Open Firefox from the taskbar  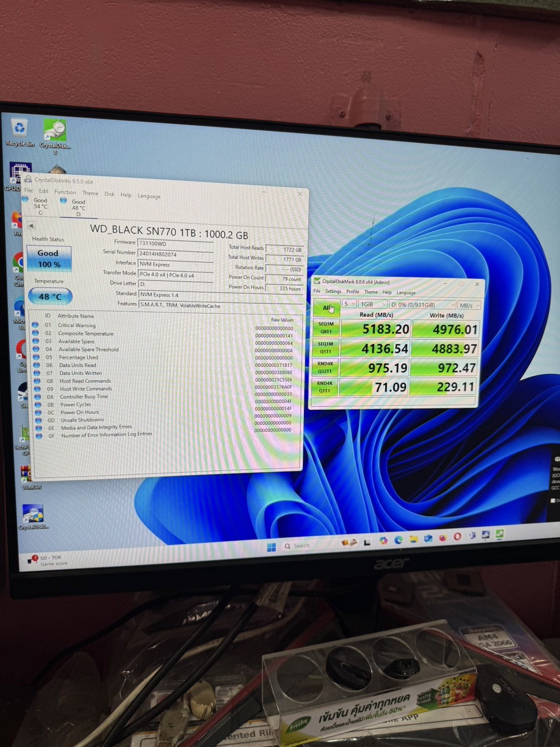[x=443, y=538]
